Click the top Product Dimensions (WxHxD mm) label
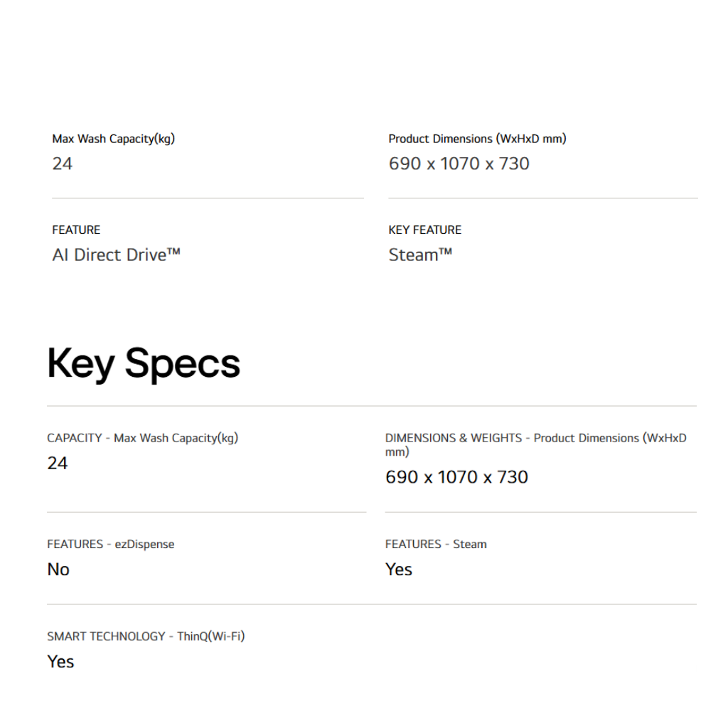The image size is (728, 728). point(477,139)
